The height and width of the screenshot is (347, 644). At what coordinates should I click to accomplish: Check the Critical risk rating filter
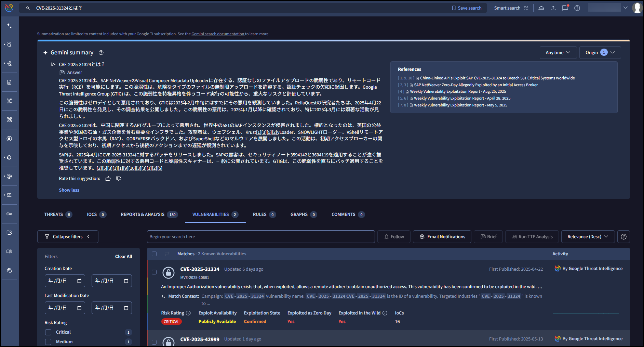[48, 332]
